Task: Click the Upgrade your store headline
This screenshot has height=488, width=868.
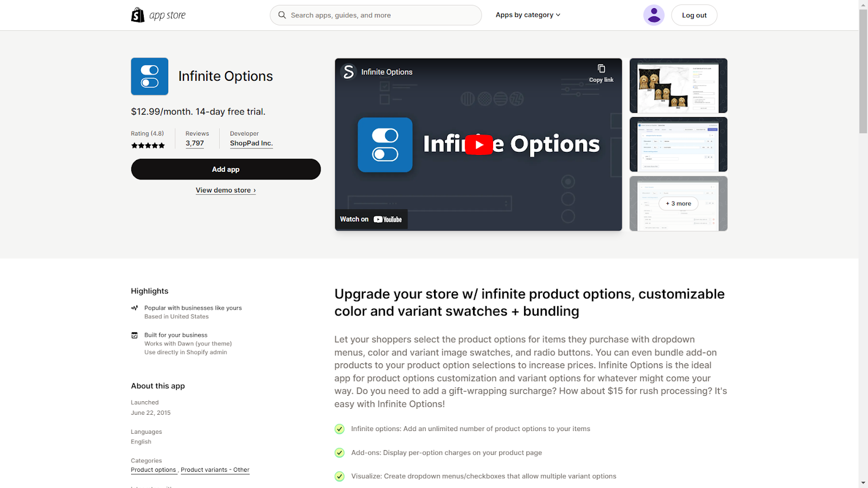Action: [529, 303]
